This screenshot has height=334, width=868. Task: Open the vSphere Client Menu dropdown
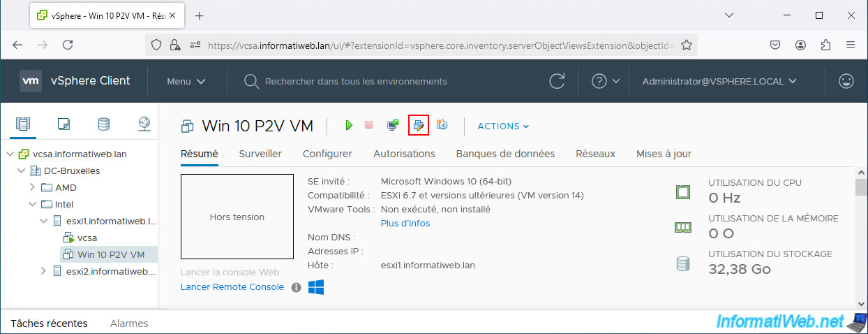tap(186, 81)
